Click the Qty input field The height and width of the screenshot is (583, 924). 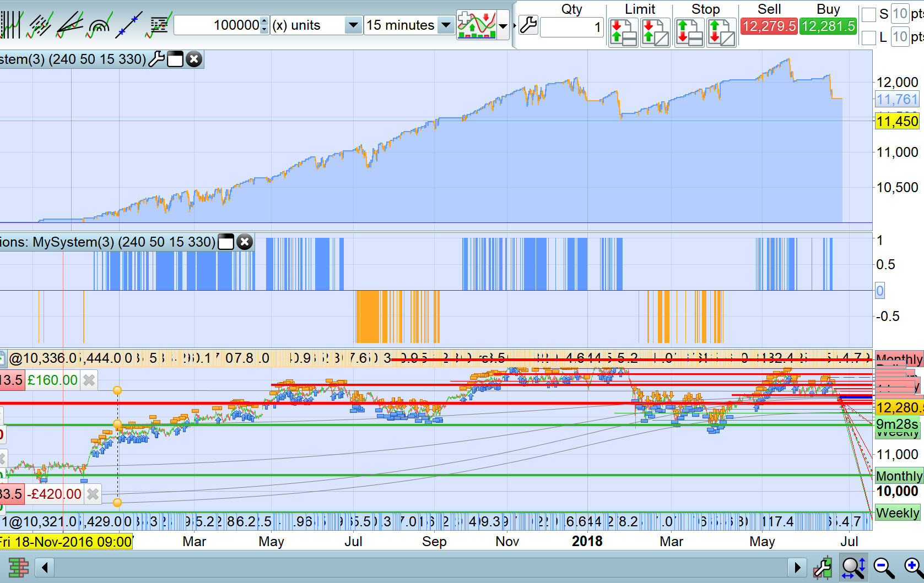point(572,28)
